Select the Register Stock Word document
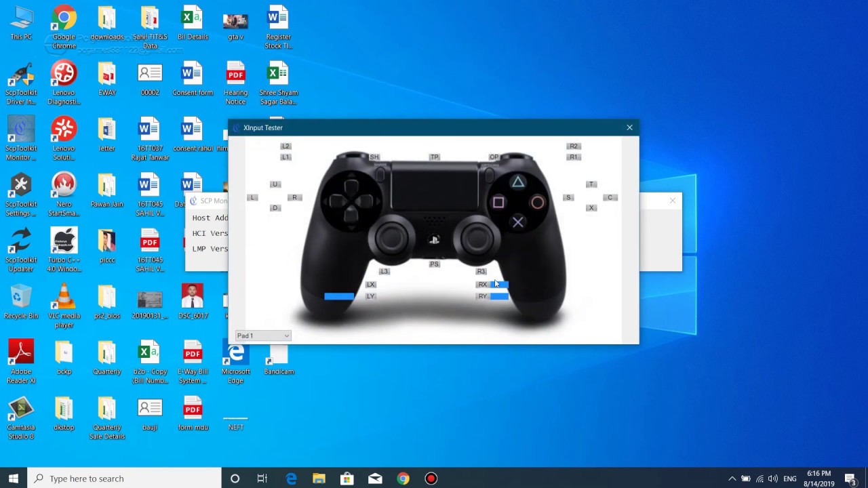 point(278,28)
